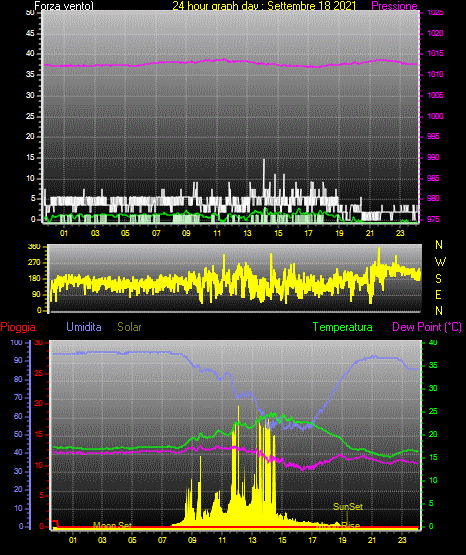This screenshot has height=555, width=466.
Task: Click the Pioggia legend label
Action: 18,327
